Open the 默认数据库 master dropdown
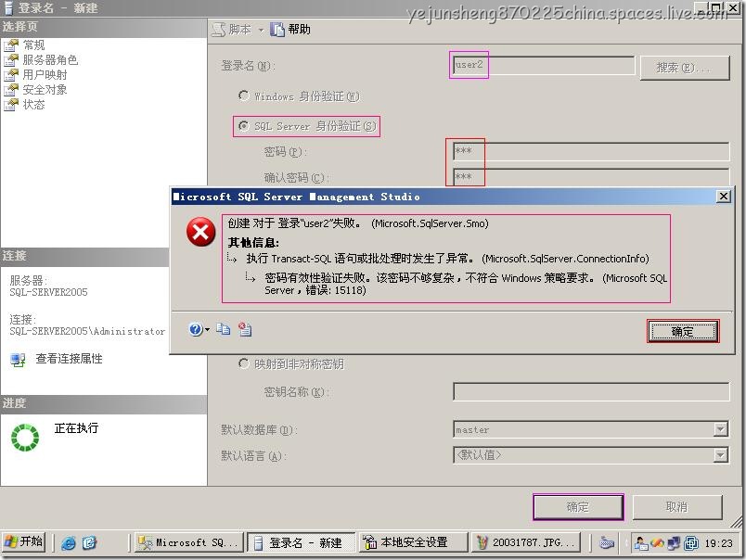Screen dimensions: 746x560 click(x=720, y=429)
